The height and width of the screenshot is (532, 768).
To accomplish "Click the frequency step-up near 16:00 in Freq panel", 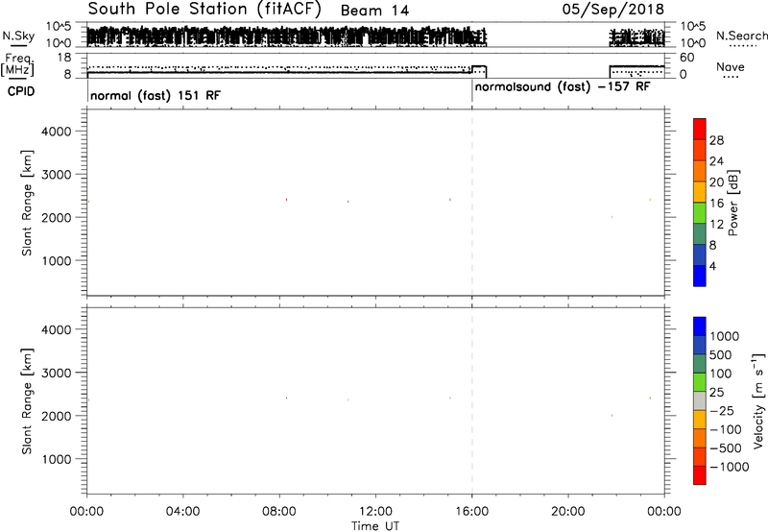I will (471, 69).
